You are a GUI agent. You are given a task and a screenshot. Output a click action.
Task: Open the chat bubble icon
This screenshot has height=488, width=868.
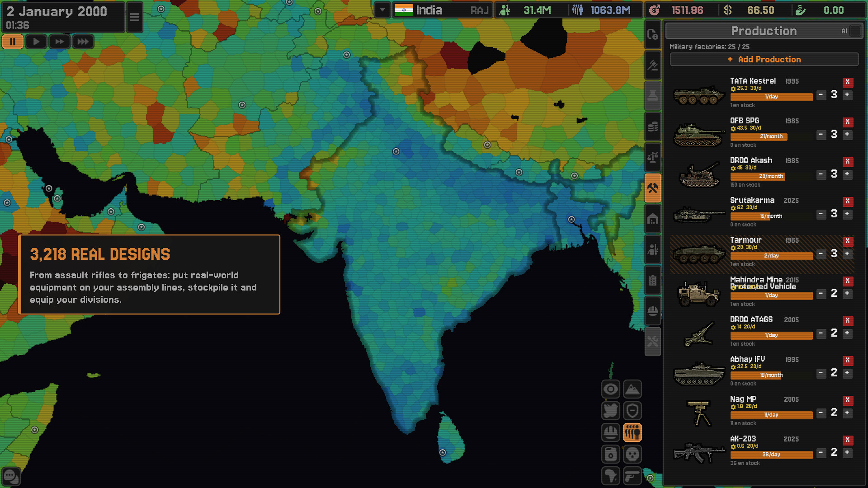click(x=11, y=476)
